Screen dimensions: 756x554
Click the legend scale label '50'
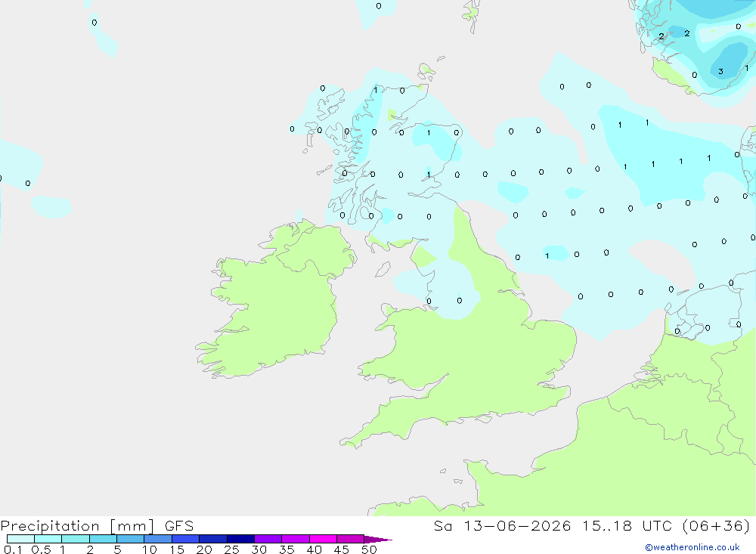point(369,549)
